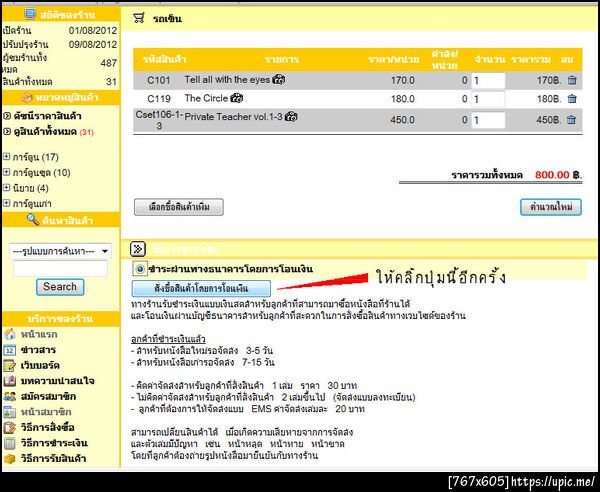
Task: Click the home icon beside หน้าแรก
Action: 10,334
